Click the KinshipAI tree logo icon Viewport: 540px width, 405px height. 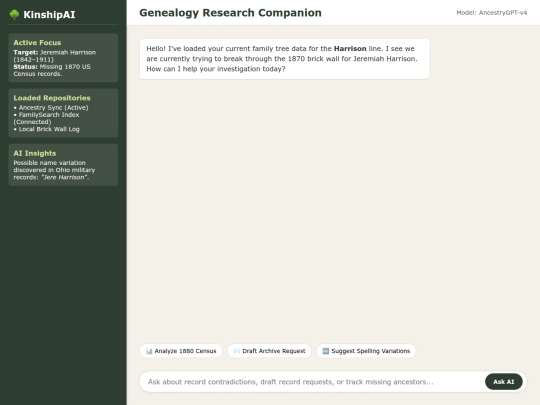14,14
